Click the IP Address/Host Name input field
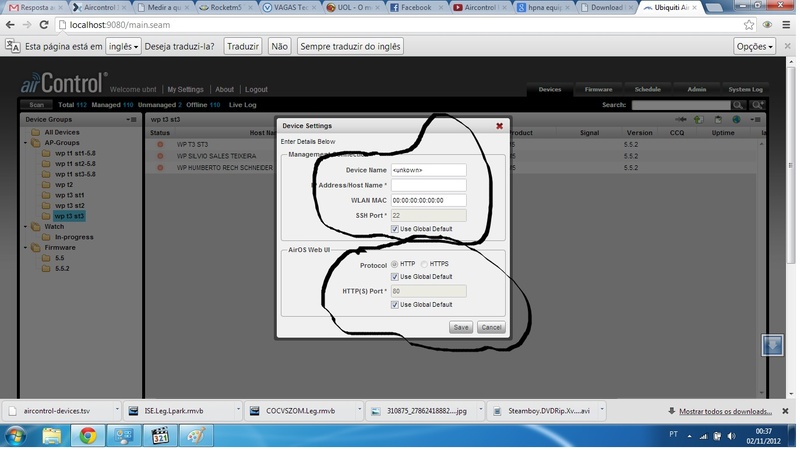 pyautogui.click(x=431, y=186)
